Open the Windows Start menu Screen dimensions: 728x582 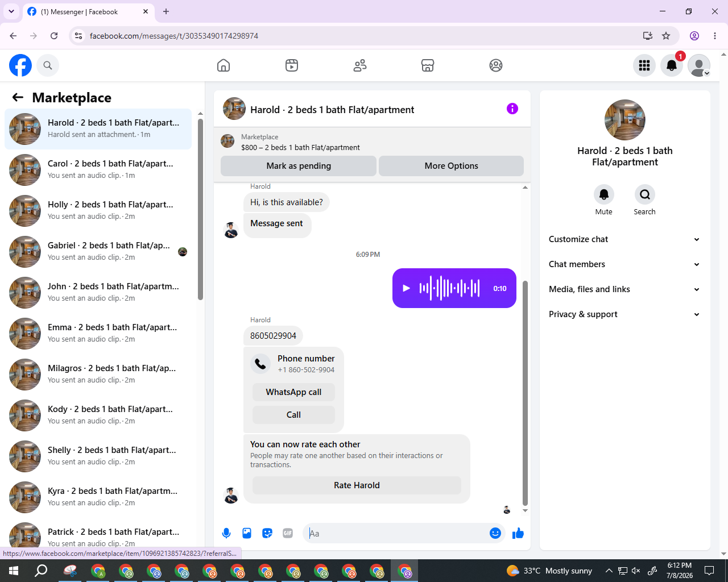[14, 571]
